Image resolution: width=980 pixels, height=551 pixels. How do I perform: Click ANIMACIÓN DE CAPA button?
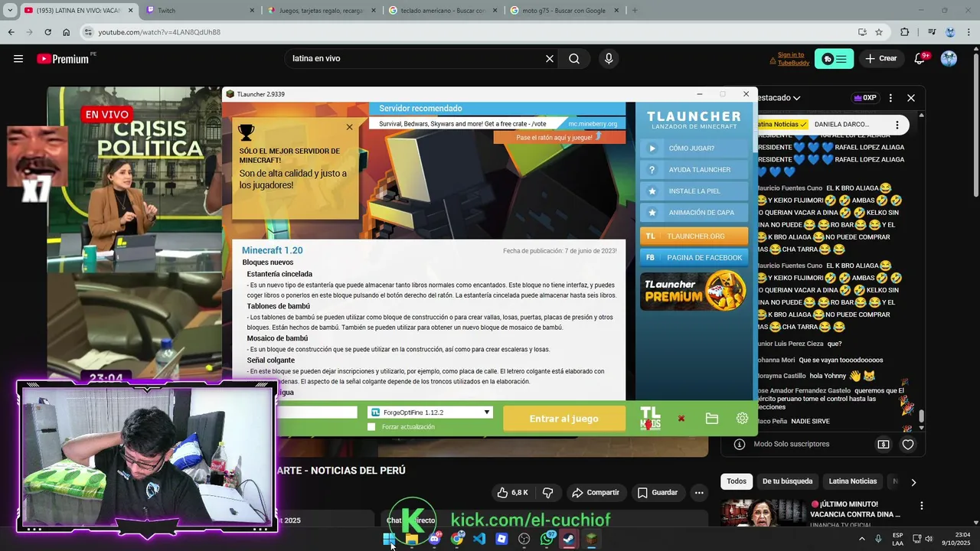pyautogui.click(x=694, y=213)
